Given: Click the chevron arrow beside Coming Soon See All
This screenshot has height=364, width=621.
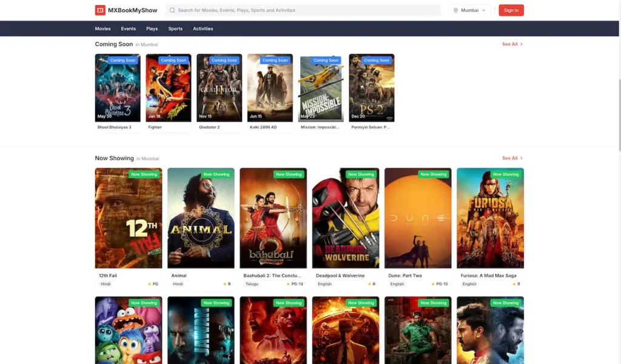Looking at the screenshot, I should 522,44.
